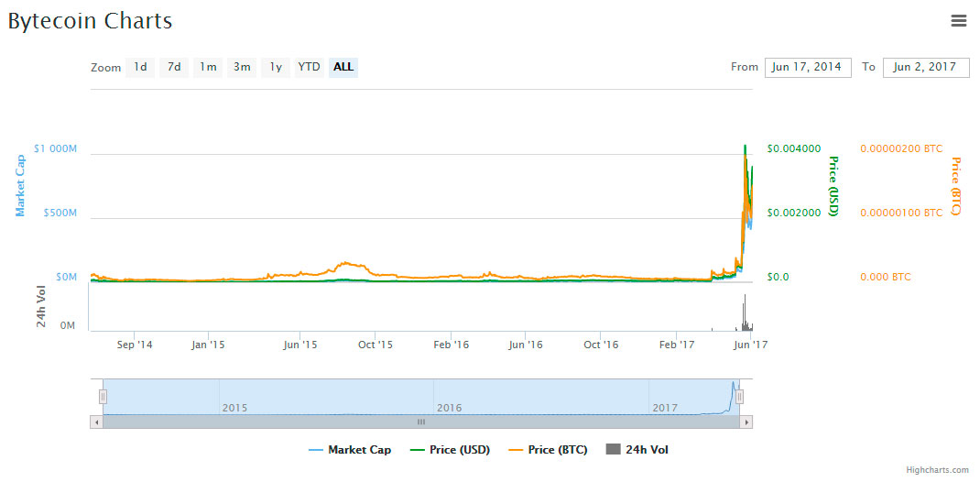Viewport: 980px width, 482px height.
Task: Set zoom range to 1m
Action: pos(208,67)
